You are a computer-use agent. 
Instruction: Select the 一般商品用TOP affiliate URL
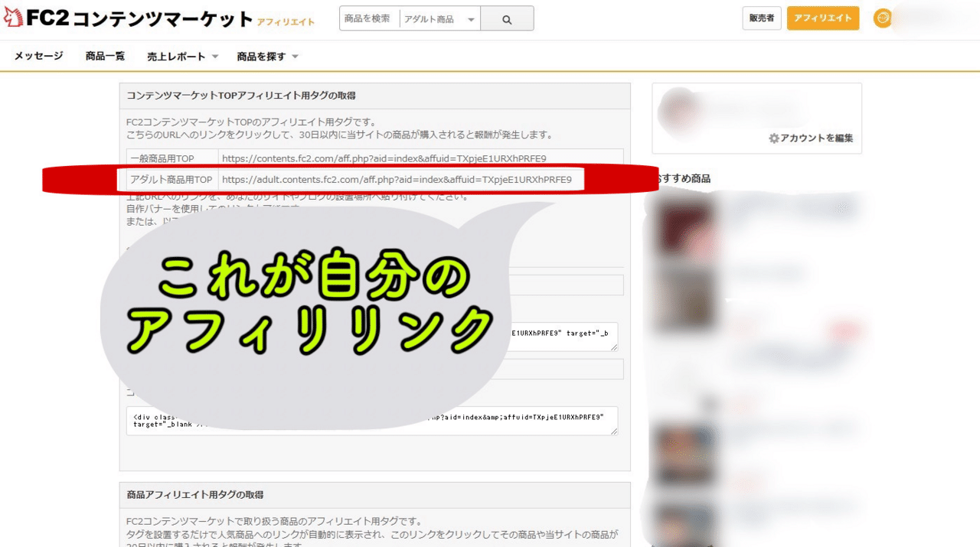[x=384, y=158]
